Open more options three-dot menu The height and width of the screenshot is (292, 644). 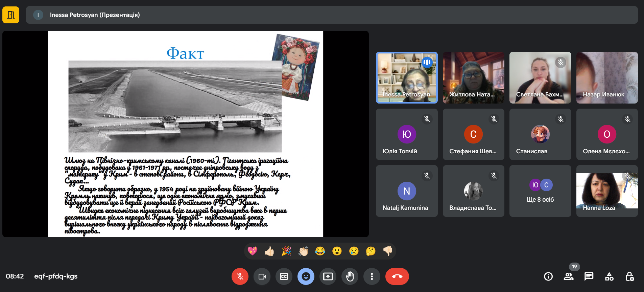(x=372, y=276)
